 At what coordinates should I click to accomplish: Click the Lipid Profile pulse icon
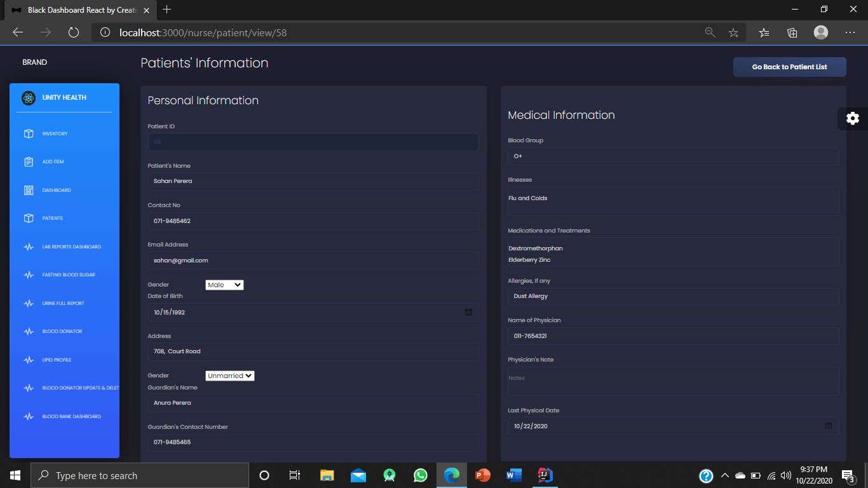click(x=29, y=360)
